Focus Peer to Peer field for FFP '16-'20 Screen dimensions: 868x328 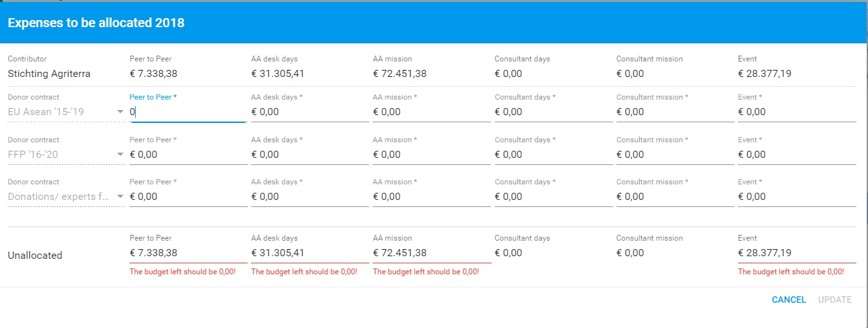tap(188, 155)
